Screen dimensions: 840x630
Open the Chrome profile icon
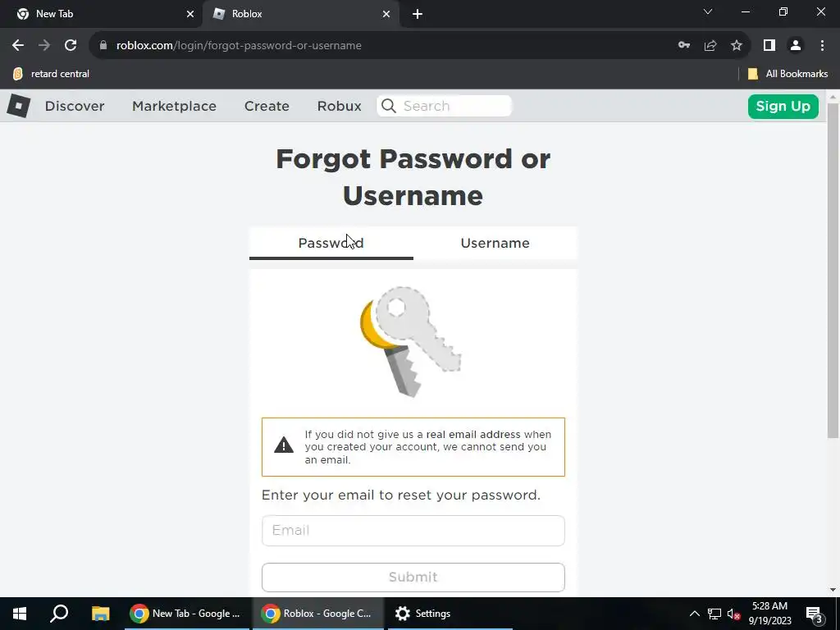796,46
